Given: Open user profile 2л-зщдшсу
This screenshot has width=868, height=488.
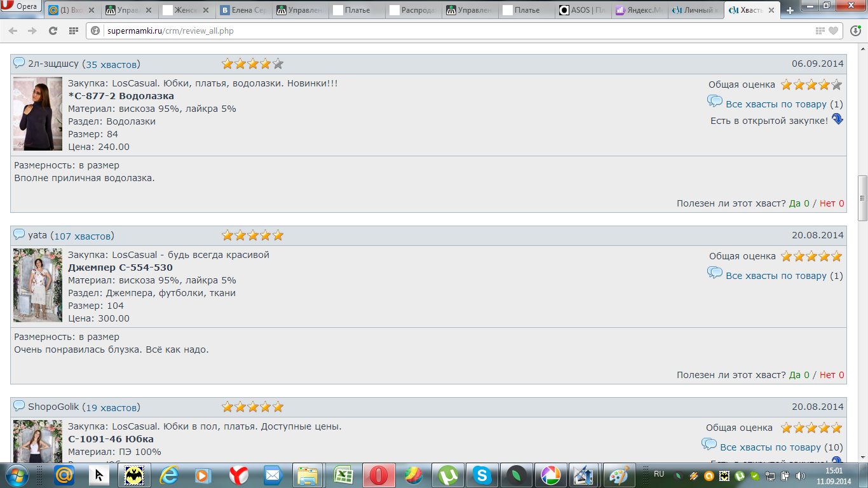Looking at the screenshot, I should (x=53, y=64).
